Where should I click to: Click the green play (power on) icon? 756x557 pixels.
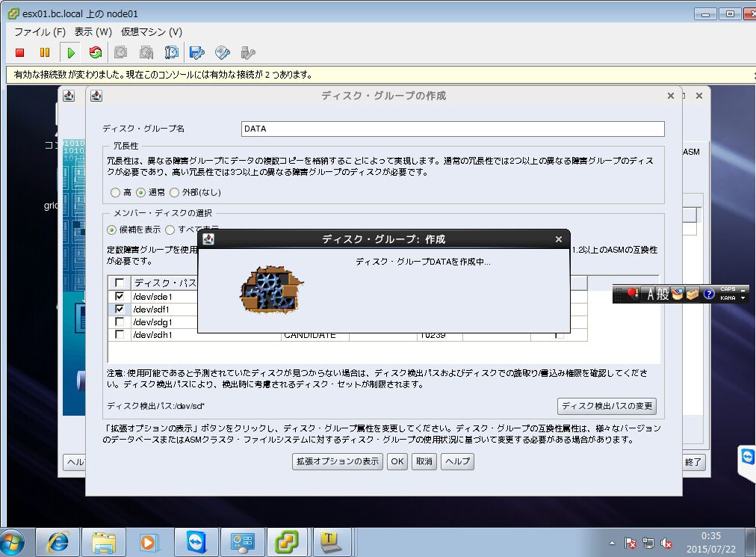(71, 52)
